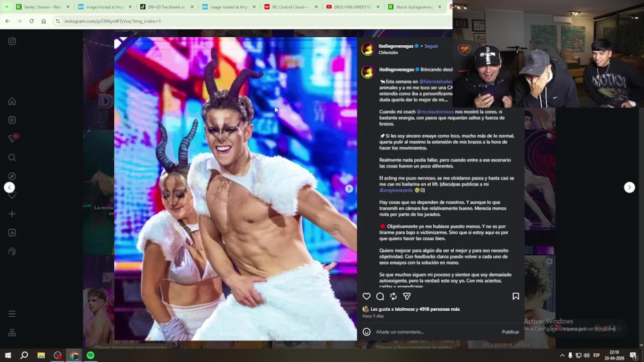This screenshot has height=362, width=644.
Task: Open @nicolasdonosoo mention in caption
Action: (x=435, y=112)
